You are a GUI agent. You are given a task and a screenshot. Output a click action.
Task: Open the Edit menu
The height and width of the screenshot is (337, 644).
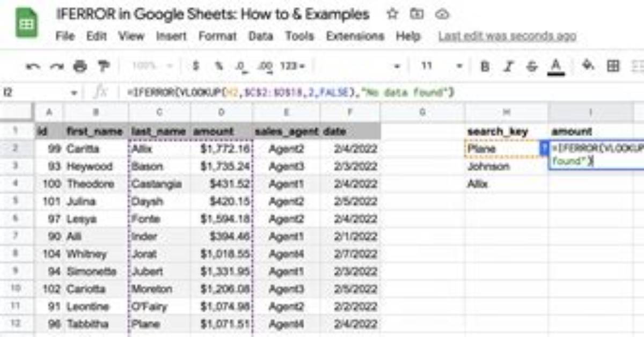(97, 36)
